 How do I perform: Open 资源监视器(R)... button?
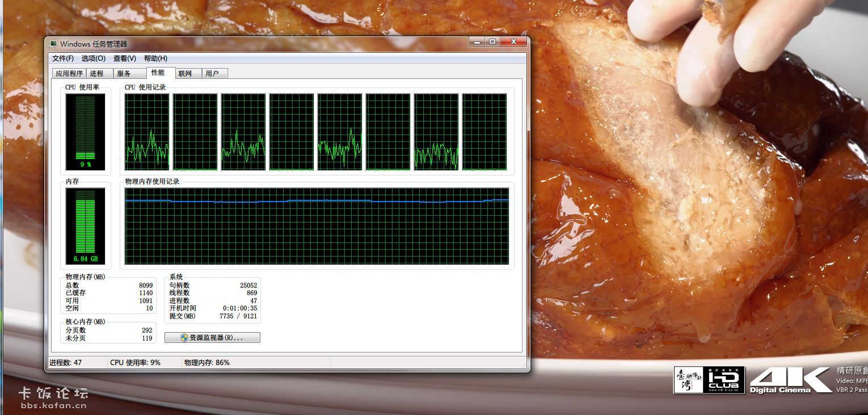[212, 338]
